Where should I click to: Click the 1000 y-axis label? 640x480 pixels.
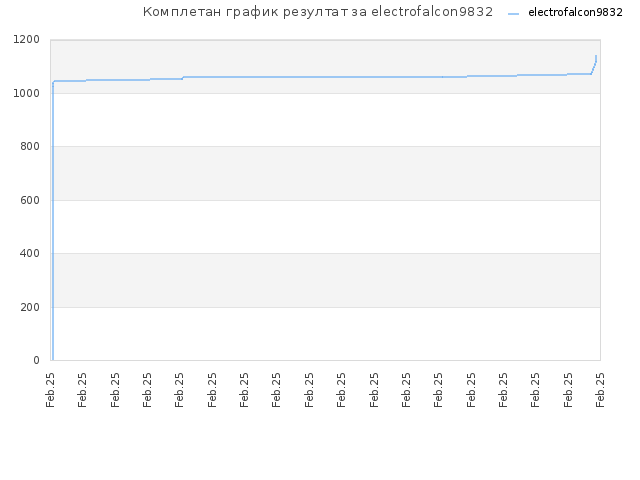(x=27, y=93)
